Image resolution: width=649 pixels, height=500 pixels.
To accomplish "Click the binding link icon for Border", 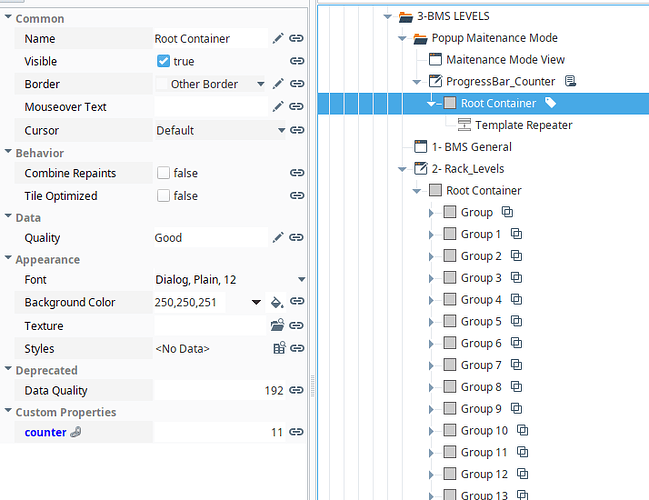I will click(x=296, y=84).
